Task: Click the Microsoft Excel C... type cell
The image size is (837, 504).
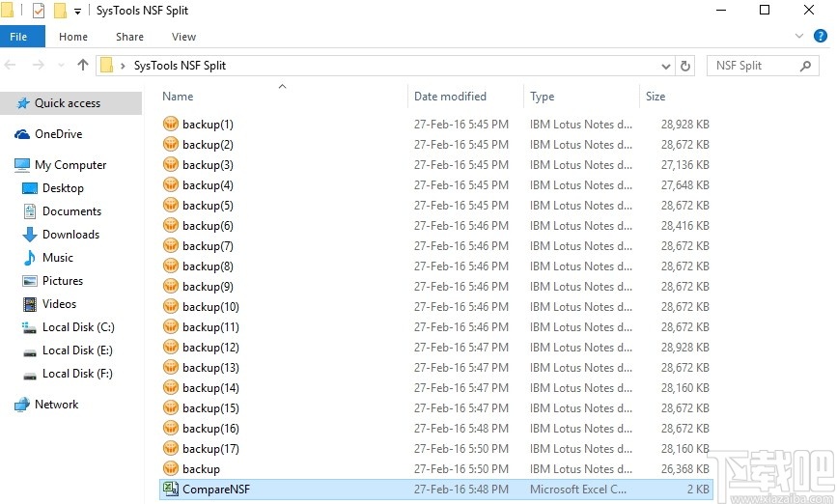Action: pyautogui.click(x=578, y=490)
